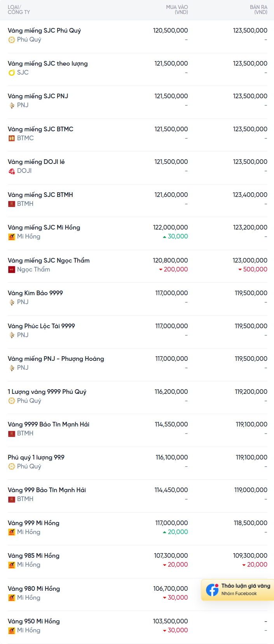The image size is (274, 644).
Task: Click the SJC company logo icon
Action: (x=12, y=73)
